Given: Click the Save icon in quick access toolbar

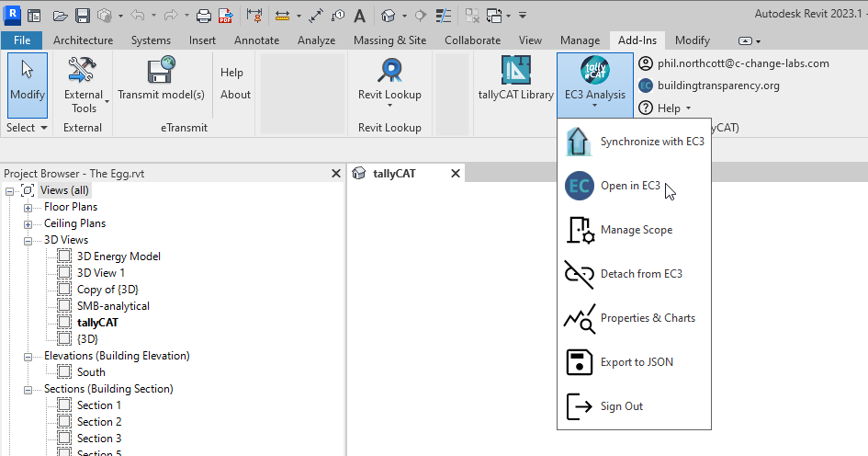Looking at the screenshot, I should [82, 16].
